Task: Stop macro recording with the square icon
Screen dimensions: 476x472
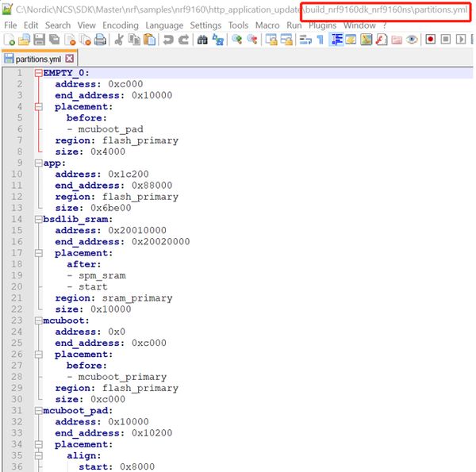Action: coord(446,40)
